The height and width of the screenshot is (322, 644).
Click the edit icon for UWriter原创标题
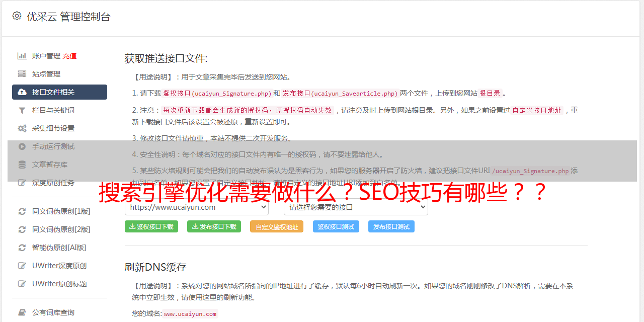pos(22,284)
